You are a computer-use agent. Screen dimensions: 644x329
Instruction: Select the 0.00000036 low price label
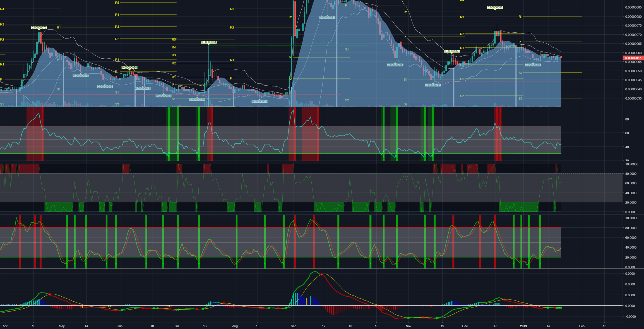coord(197,99)
